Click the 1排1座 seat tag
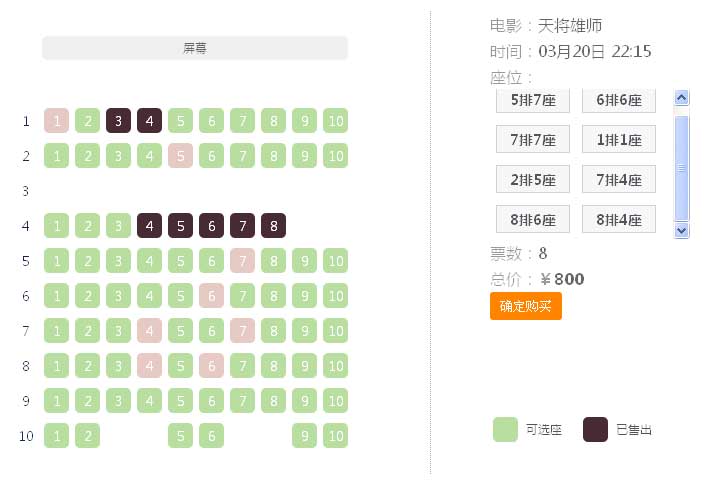 click(618, 139)
